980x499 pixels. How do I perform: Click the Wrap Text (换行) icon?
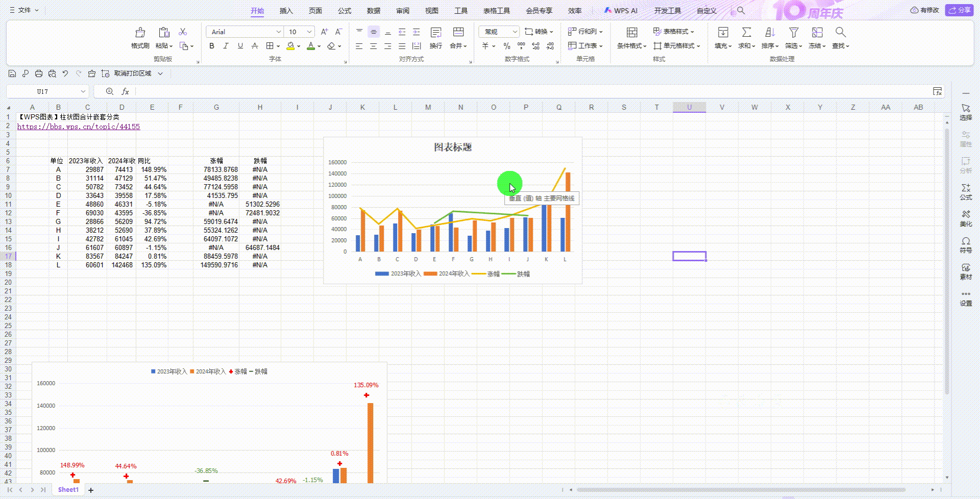click(x=436, y=33)
